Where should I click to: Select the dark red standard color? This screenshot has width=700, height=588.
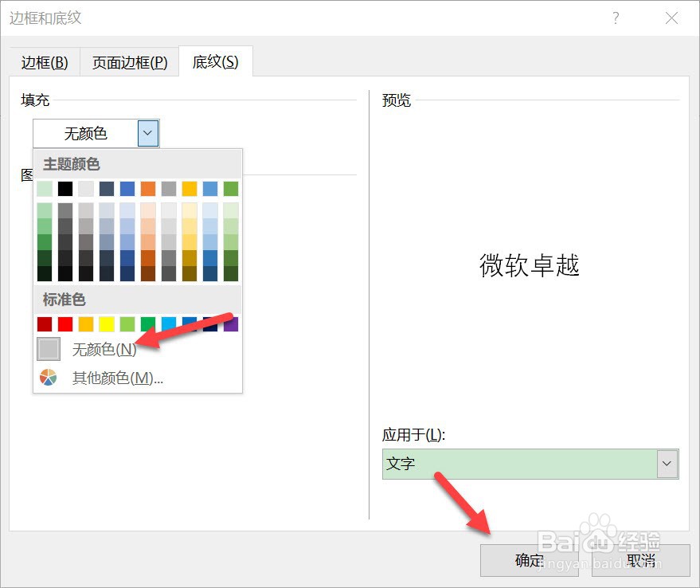pyautogui.click(x=44, y=323)
